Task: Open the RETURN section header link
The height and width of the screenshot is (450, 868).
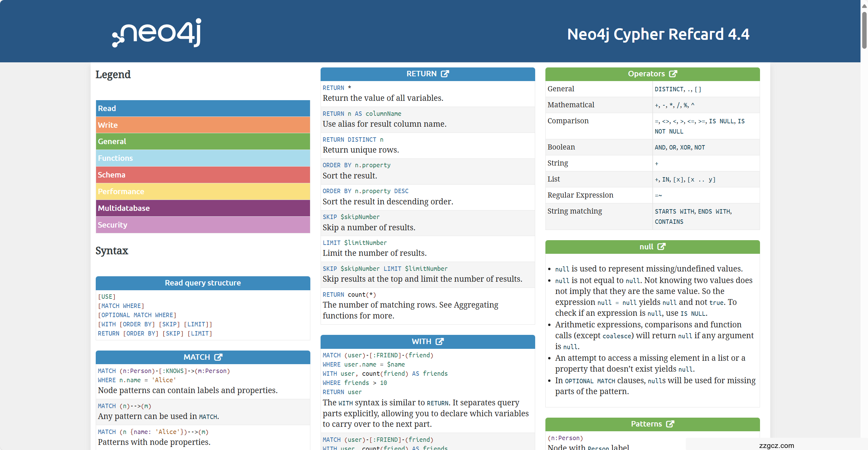Action: (x=421, y=74)
